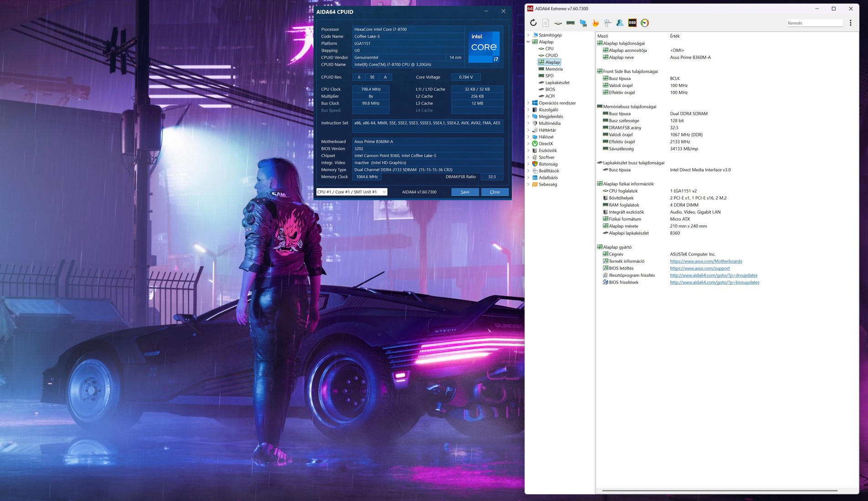868x501 pixels.
Task: Select the CPUID tree item
Action: click(x=551, y=56)
